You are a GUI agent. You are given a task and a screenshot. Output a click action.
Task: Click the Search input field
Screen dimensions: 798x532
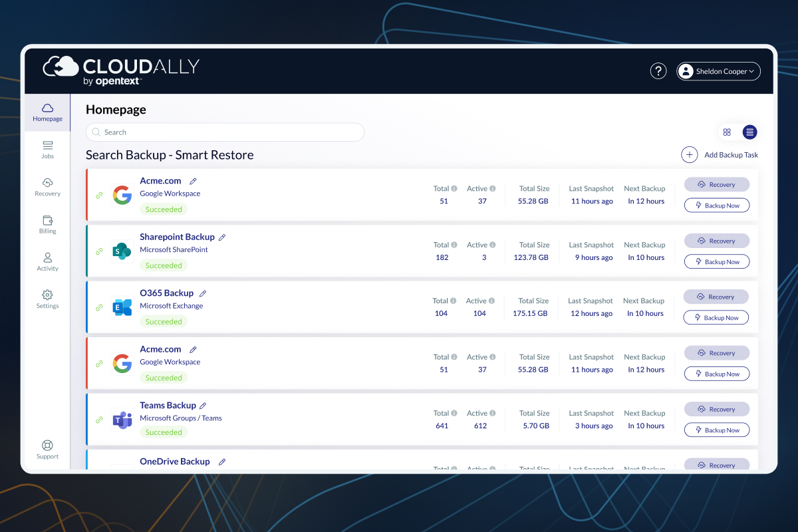point(225,132)
